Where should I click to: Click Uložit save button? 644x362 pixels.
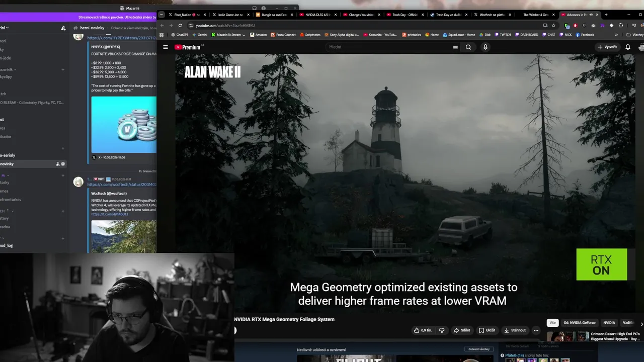tap(487, 330)
